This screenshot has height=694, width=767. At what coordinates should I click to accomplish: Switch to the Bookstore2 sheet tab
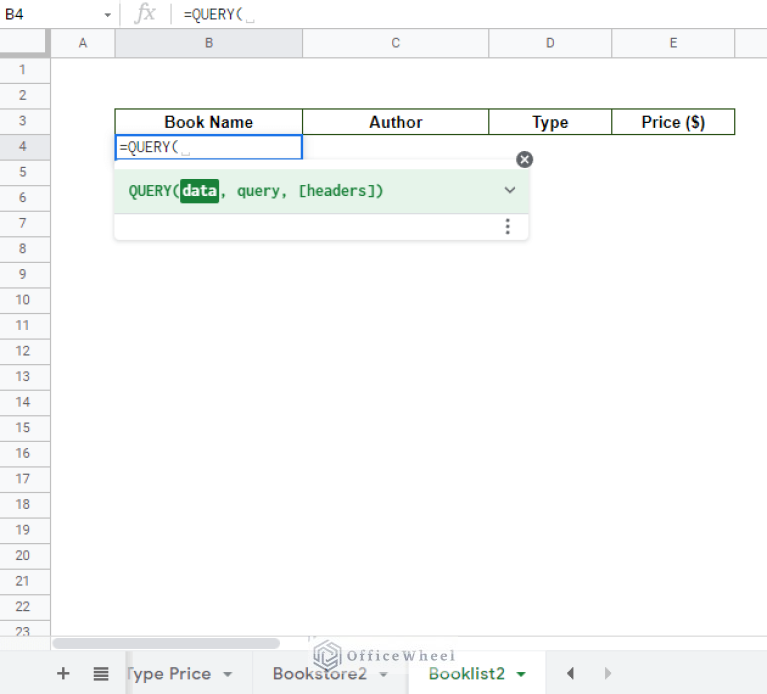pyautogui.click(x=319, y=674)
